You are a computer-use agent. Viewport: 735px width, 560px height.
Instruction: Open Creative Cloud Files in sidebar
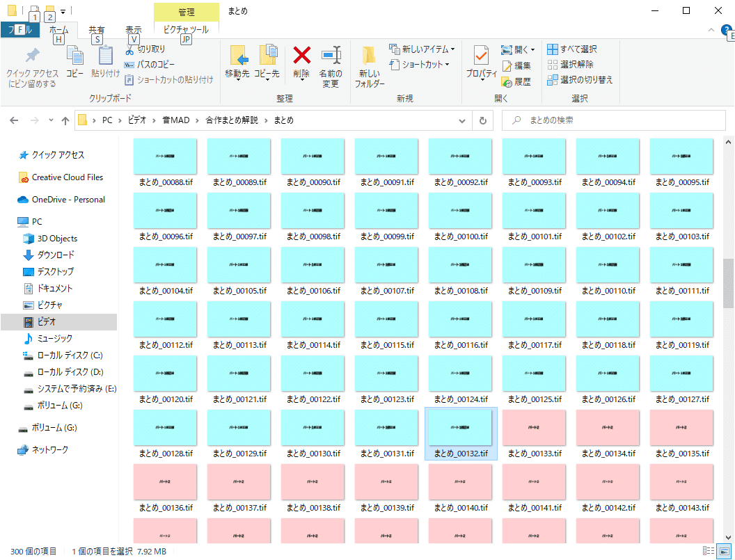pos(60,177)
